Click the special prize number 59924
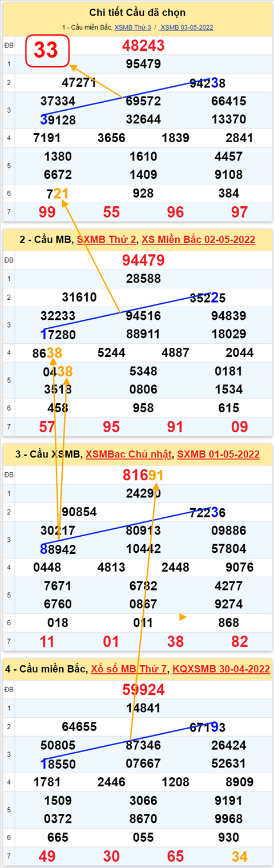This screenshot has width=274, height=868. point(143,690)
